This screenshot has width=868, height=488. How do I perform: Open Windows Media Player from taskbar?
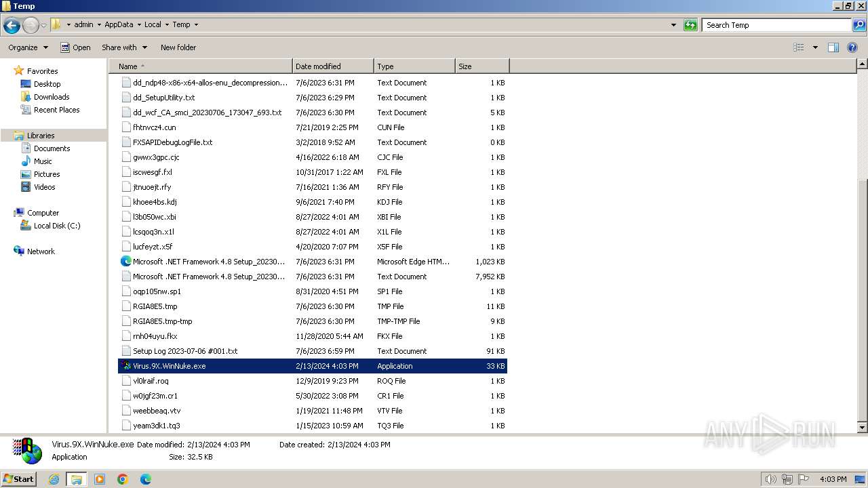click(x=100, y=479)
